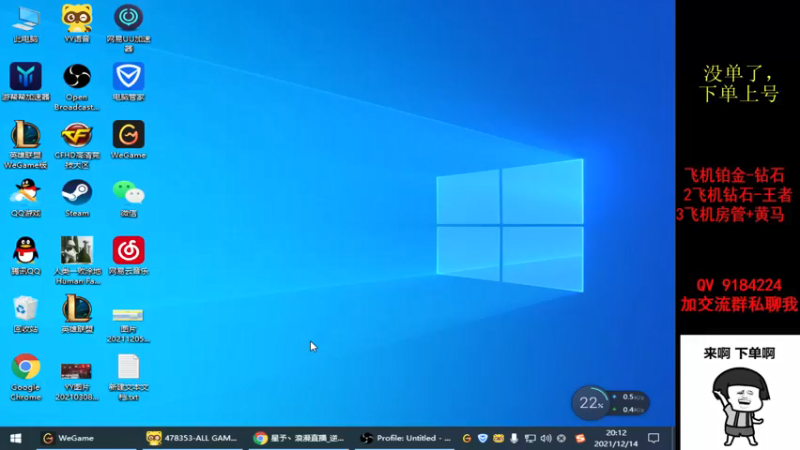Click the Sogou input method tray icon
800x450 pixels.
[x=580, y=438]
